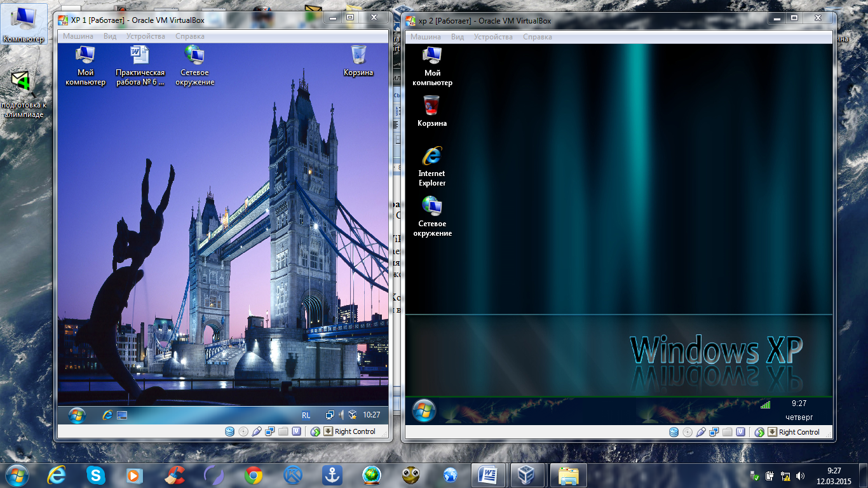868x488 pixels.
Task: Click mouse integration icon in XP 1 status bar
Action: [x=315, y=431]
